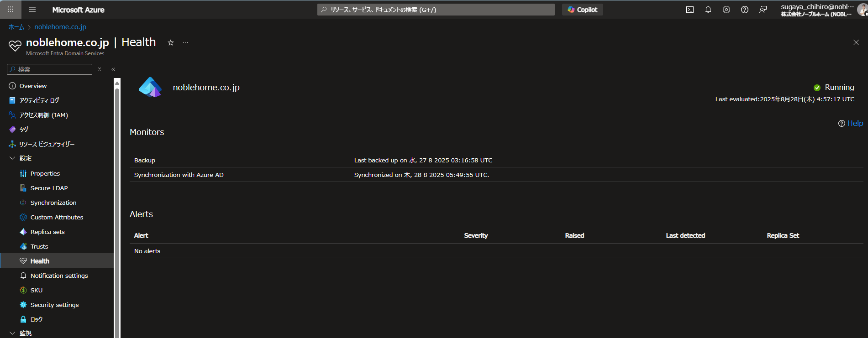Viewport: 868px width, 338px height.
Task: Click the Custom Attributes gear icon
Action: click(x=23, y=217)
